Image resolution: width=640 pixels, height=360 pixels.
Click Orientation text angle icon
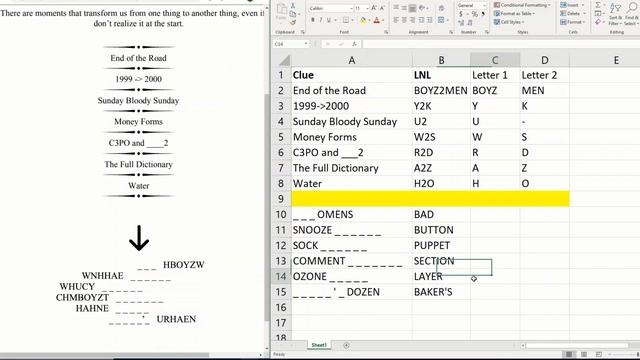[x=423, y=8]
